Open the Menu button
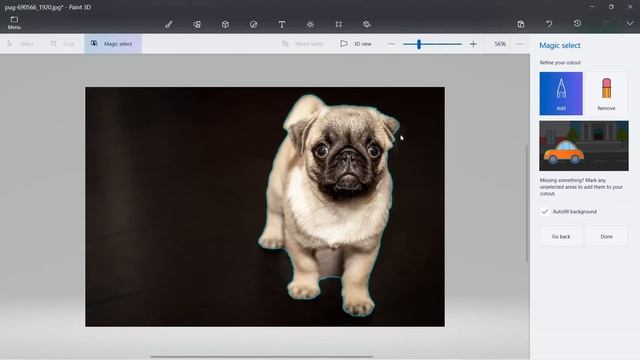The image size is (640, 360). (14, 23)
